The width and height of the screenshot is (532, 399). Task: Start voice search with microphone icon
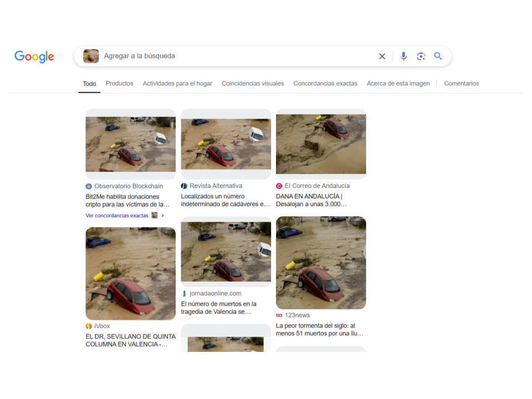click(x=403, y=57)
